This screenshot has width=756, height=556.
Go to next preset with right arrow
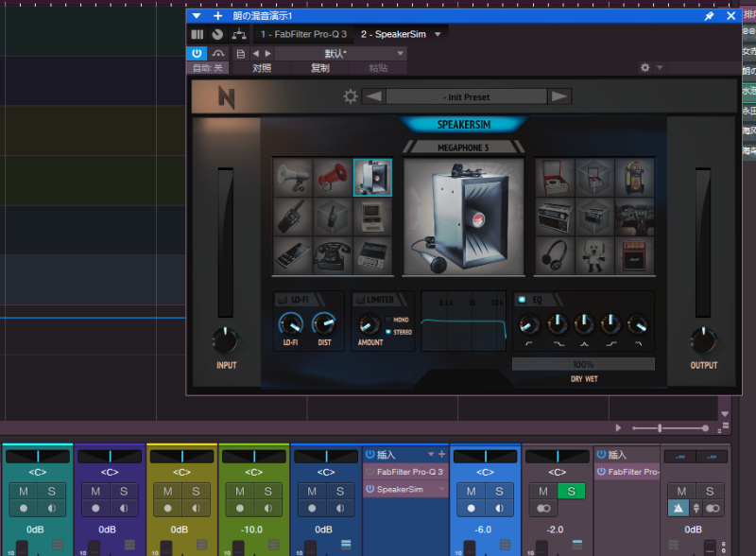[x=559, y=96]
